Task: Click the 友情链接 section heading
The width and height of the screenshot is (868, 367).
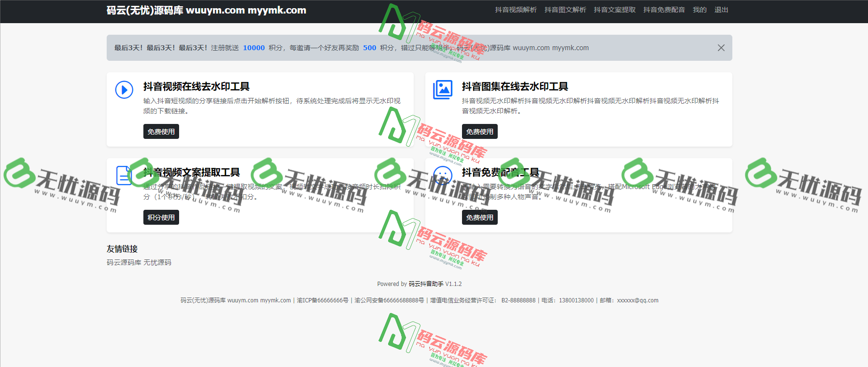Action: click(122, 249)
